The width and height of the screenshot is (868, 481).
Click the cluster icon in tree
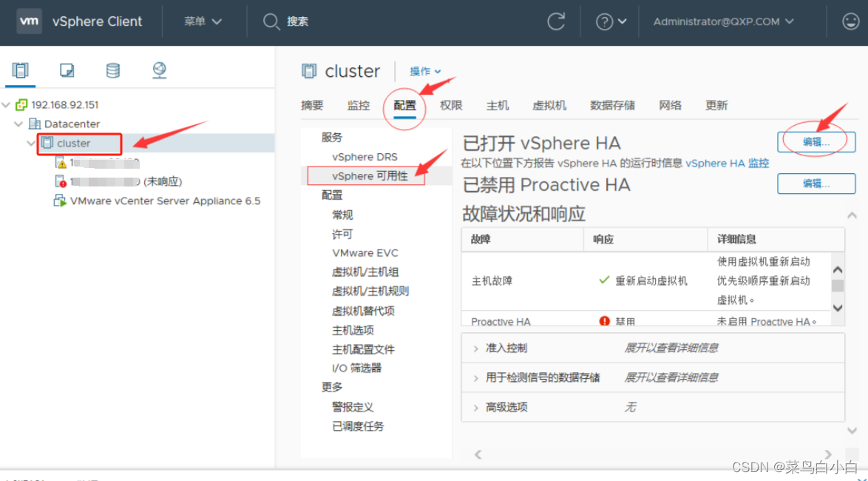coord(47,143)
